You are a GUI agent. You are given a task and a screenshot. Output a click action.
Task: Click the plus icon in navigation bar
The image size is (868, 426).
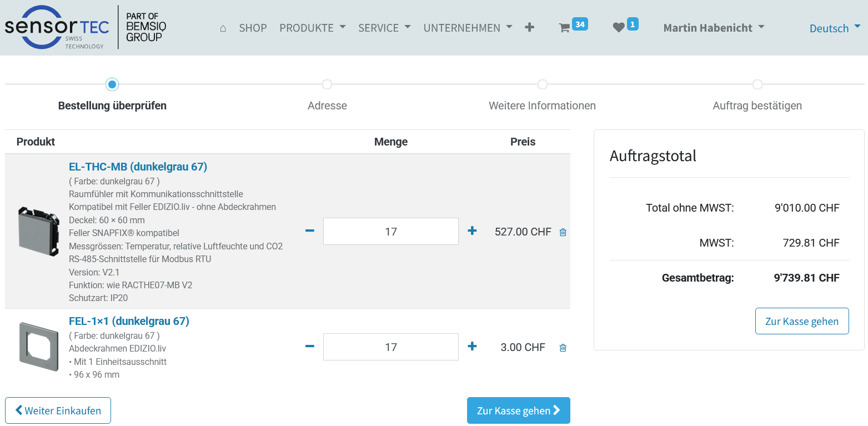(529, 27)
